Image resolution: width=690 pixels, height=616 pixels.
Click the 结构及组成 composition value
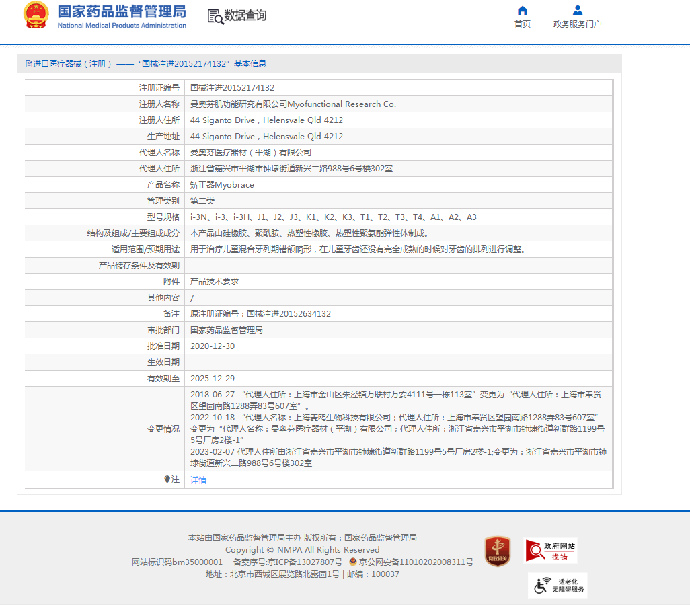tap(309, 233)
